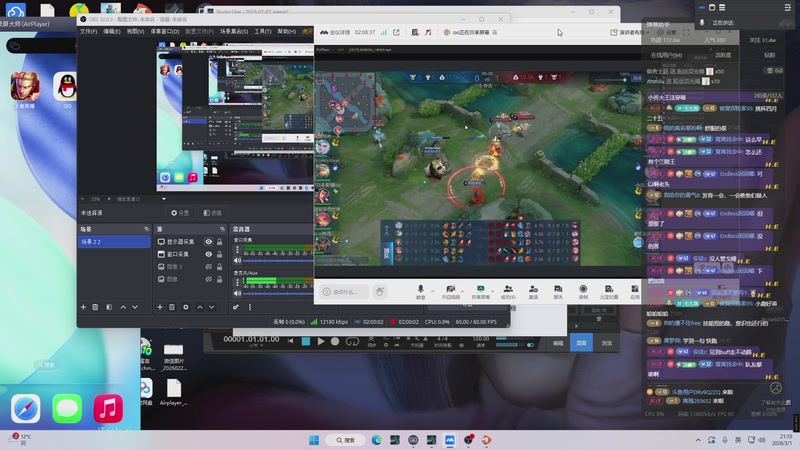
Task: Add a new source in OBS sources panel
Action: [160, 307]
